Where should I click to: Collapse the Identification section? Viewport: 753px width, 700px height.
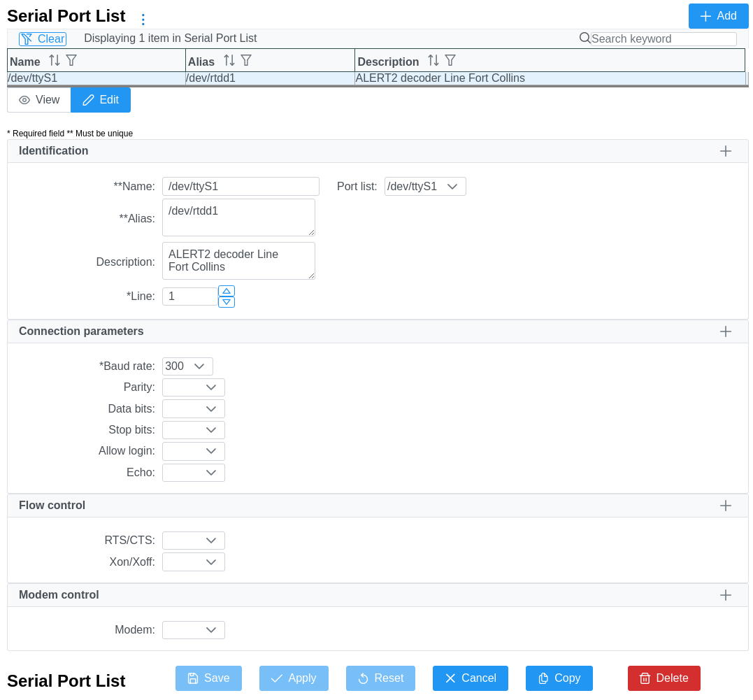[726, 151]
